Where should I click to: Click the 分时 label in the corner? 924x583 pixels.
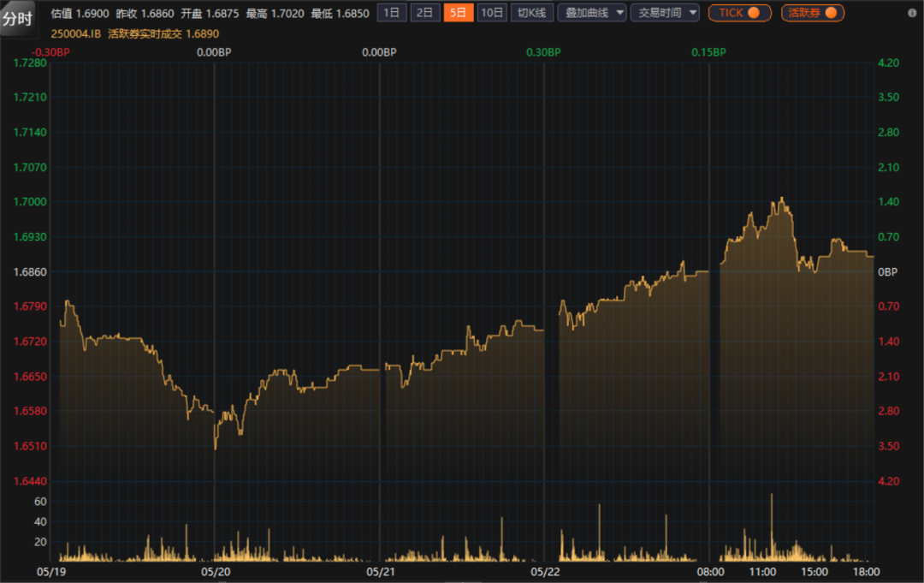pos(17,18)
